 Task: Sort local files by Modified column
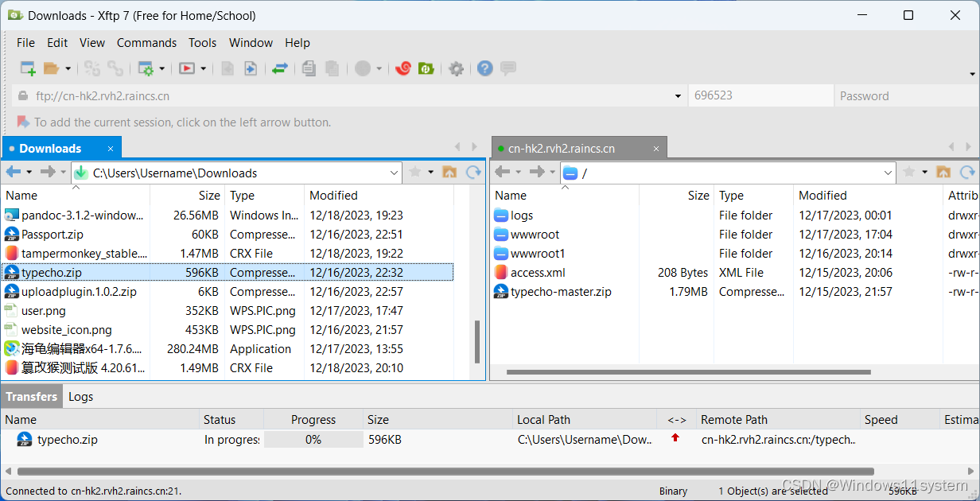pos(379,195)
